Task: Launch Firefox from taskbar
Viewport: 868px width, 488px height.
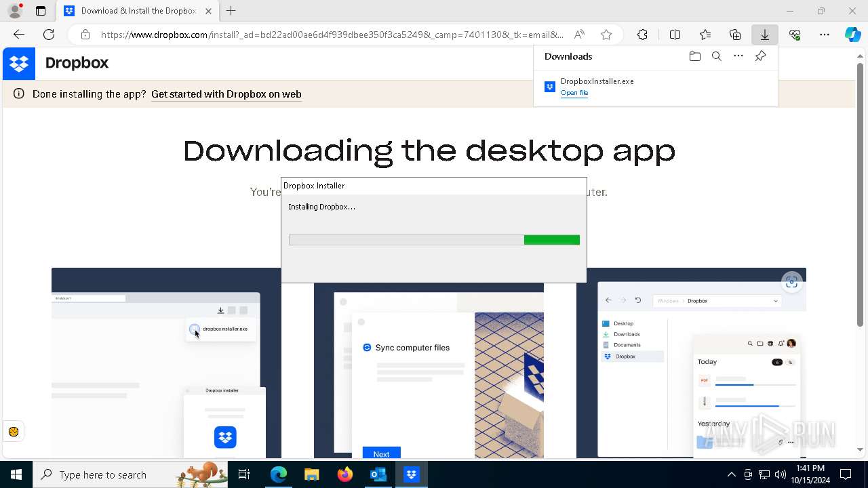Action: pyautogui.click(x=344, y=474)
